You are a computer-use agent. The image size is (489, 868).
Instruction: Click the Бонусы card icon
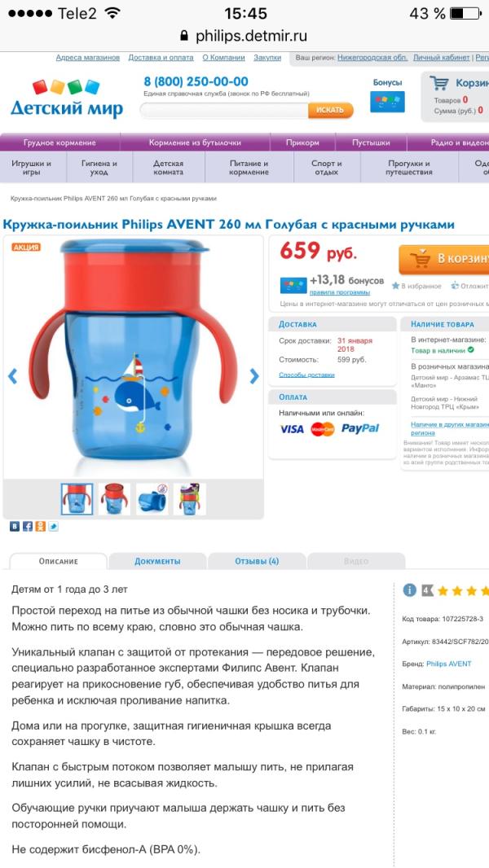click(387, 102)
